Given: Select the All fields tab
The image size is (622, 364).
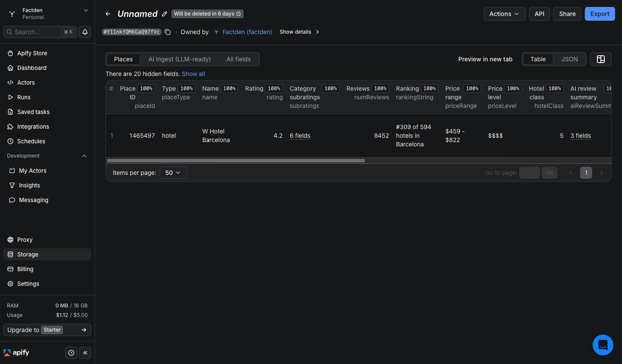Looking at the screenshot, I should point(238,59).
